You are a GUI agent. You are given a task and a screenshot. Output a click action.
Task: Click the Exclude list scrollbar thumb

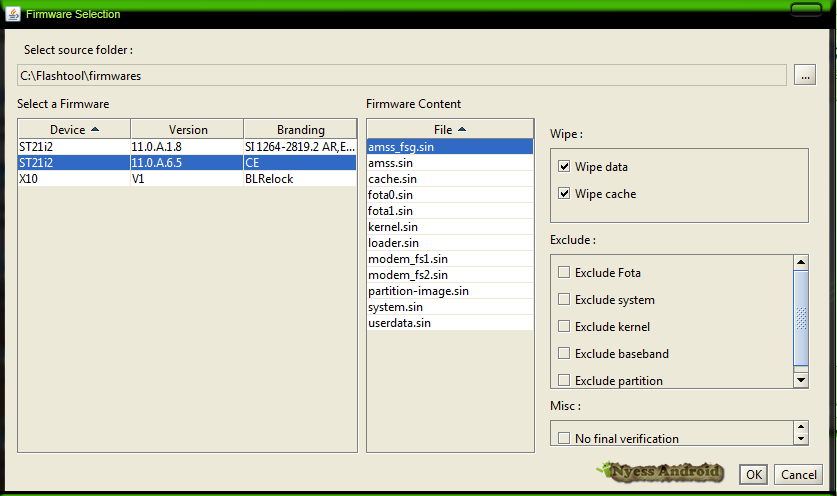(x=801, y=318)
